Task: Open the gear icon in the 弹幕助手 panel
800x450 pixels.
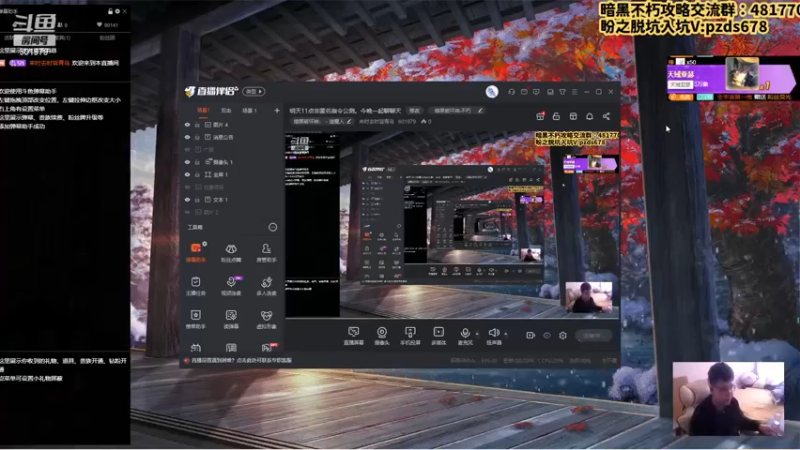Action: point(117,11)
